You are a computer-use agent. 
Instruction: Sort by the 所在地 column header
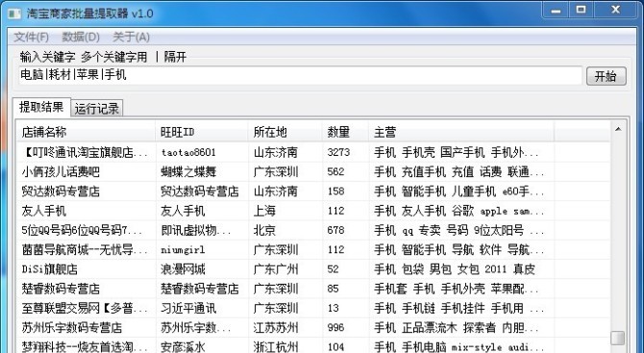click(x=285, y=132)
